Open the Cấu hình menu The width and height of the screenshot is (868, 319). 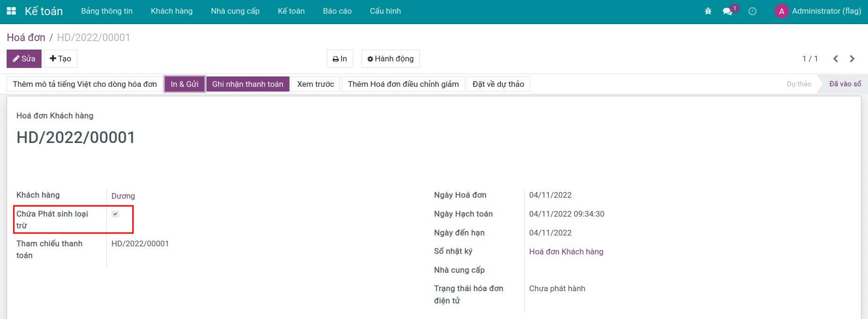385,11
